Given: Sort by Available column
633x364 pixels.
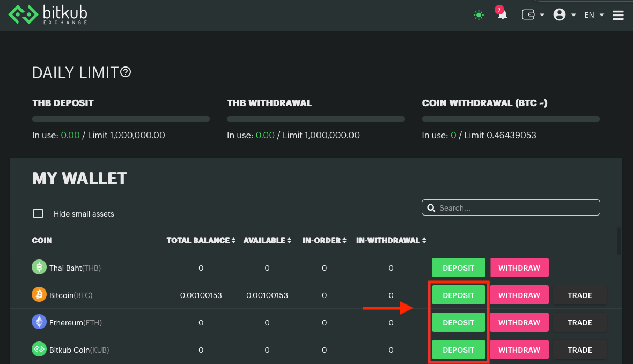Looking at the screenshot, I should coord(267,240).
